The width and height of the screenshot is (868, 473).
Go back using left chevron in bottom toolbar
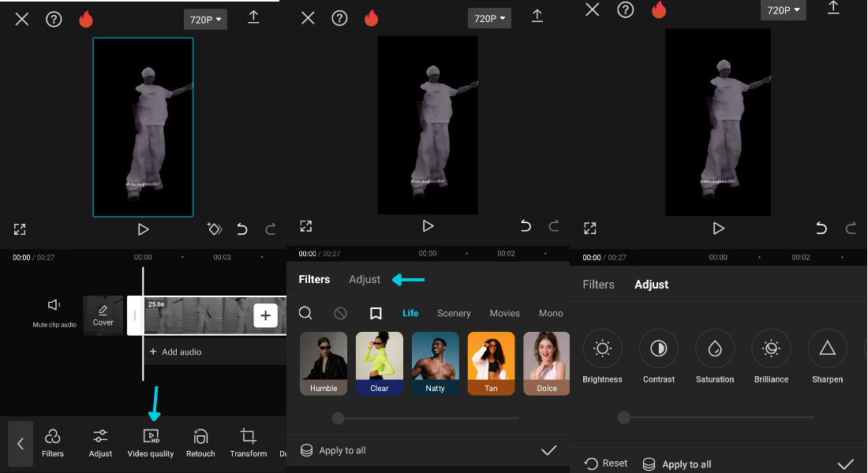21,444
